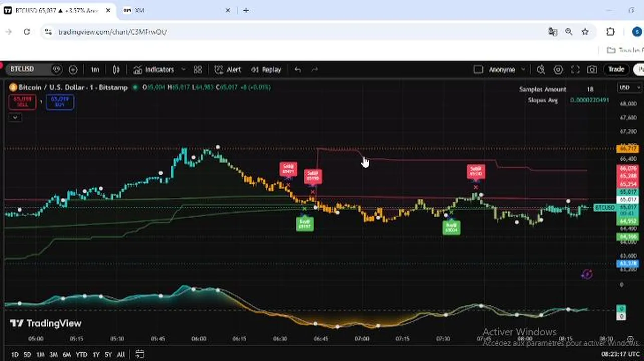Take a chart snapshot with camera icon

[x=592, y=70]
